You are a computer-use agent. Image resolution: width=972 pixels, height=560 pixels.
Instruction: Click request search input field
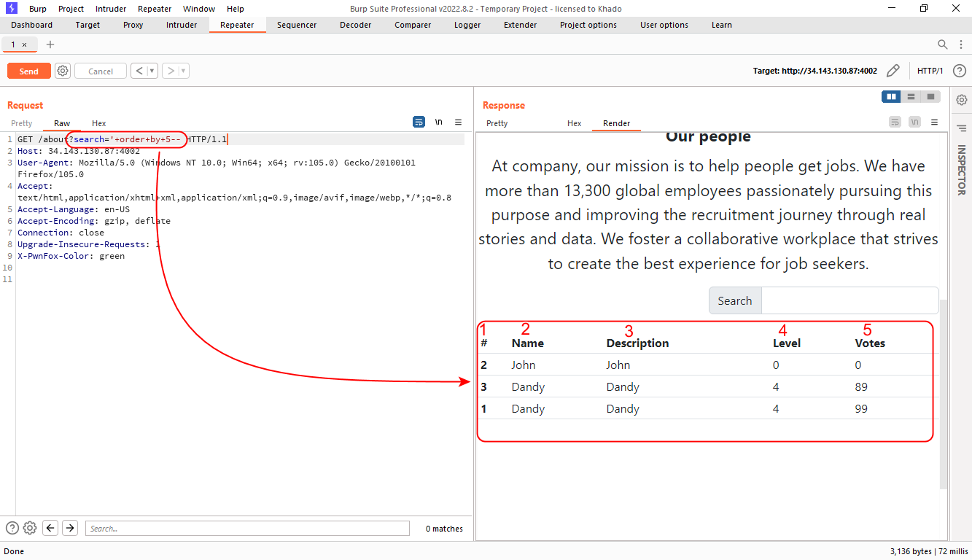click(247, 528)
